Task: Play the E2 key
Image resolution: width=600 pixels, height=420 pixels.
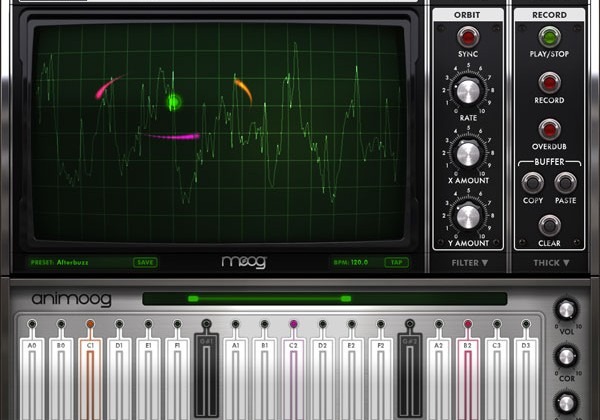Action: [352, 379]
